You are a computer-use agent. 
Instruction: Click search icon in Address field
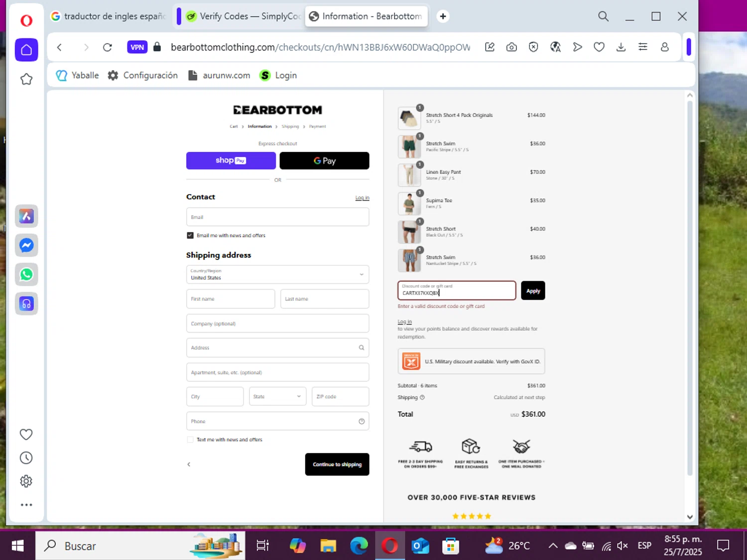click(362, 348)
